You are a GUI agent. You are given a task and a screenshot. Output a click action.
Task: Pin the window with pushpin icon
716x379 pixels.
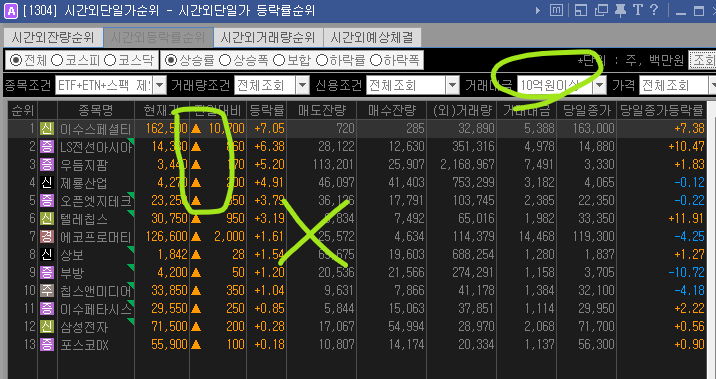click(x=620, y=10)
